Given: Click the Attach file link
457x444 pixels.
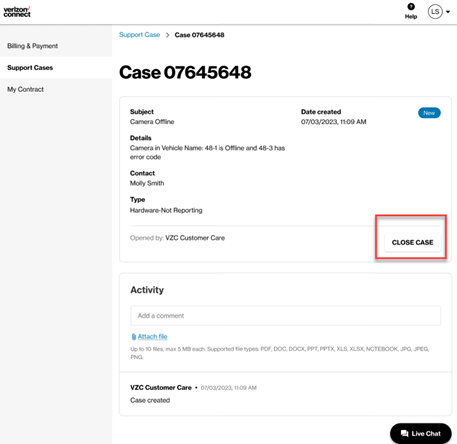Looking at the screenshot, I should (152, 337).
